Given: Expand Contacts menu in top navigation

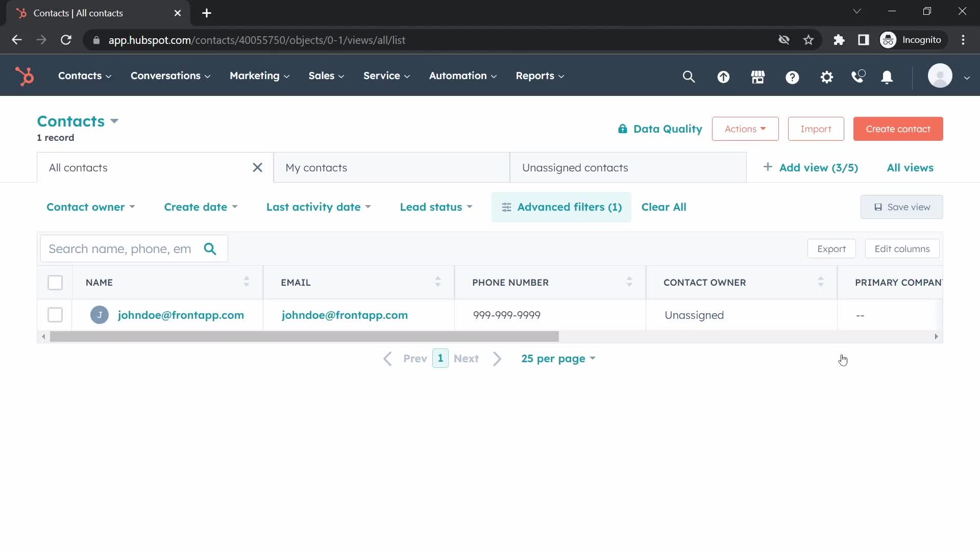Looking at the screenshot, I should click(85, 76).
